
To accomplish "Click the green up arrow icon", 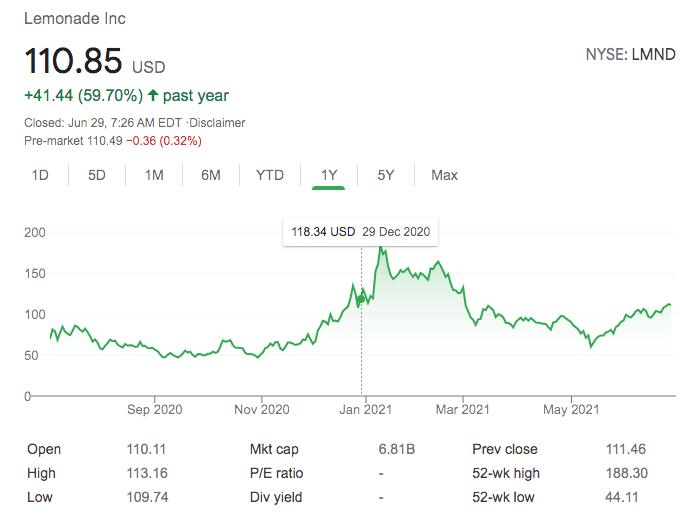I will click(x=153, y=95).
